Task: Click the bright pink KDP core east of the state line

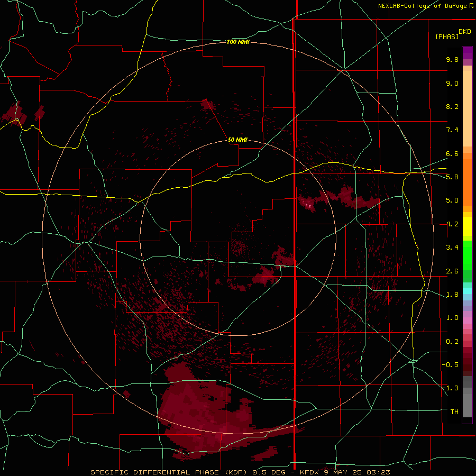Action: (x=308, y=205)
